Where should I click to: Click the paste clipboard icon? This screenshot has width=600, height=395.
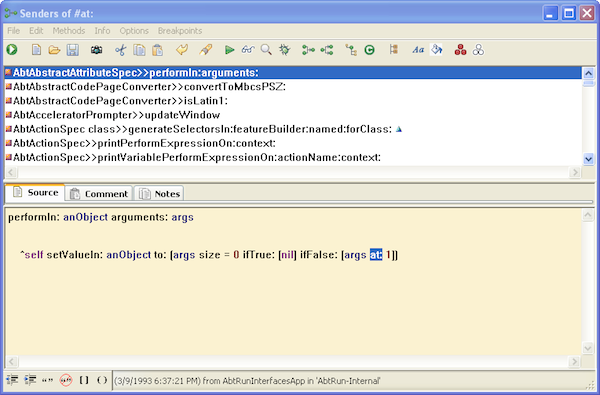point(158,50)
